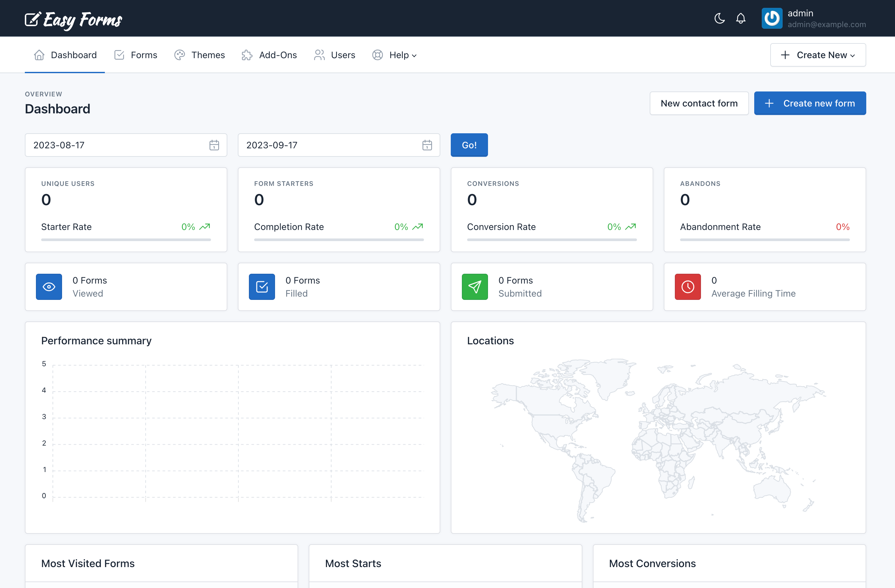Viewport: 895px width, 588px height.
Task: Click the Average Filling Time clock icon
Action: [688, 286]
